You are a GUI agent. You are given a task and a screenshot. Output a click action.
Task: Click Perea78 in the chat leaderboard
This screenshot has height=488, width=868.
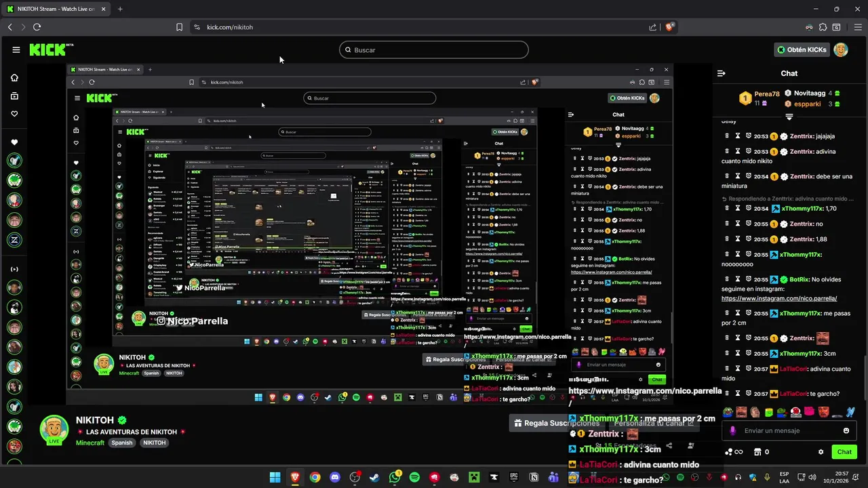point(766,95)
